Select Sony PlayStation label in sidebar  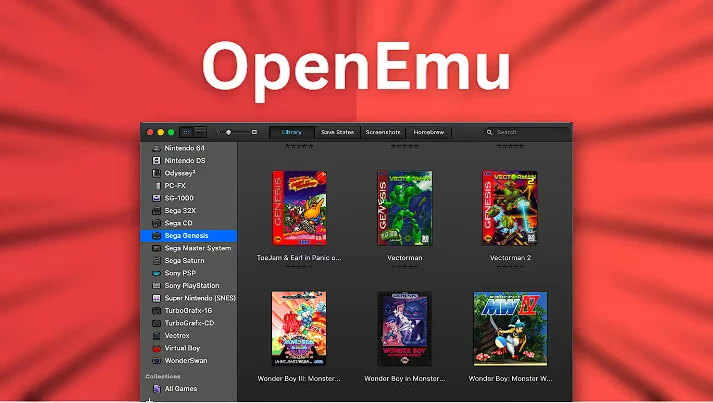pyautogui.click(x=192, y=286)
